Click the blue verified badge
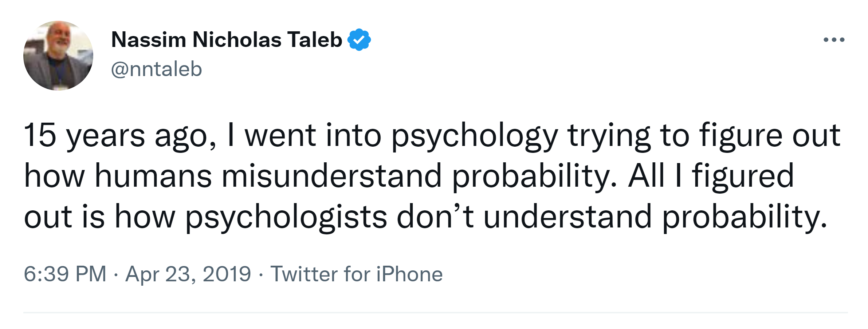Screen dimensions: 868x329 click(x=359, y=40)
